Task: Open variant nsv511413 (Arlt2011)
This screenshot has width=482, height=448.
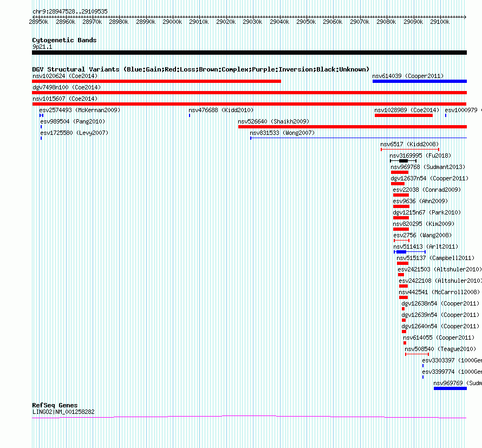Action: tap(426, 246)
